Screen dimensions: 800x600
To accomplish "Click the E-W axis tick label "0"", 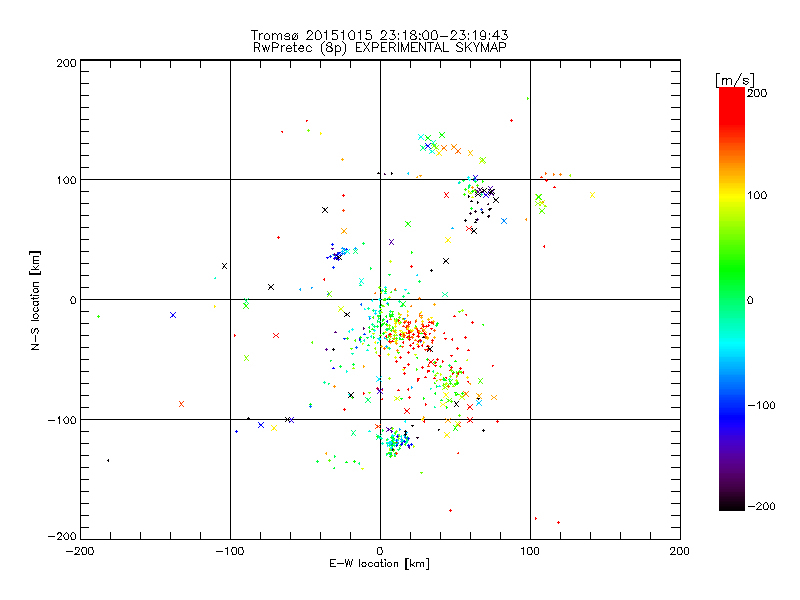I will [x=380, y=551].
